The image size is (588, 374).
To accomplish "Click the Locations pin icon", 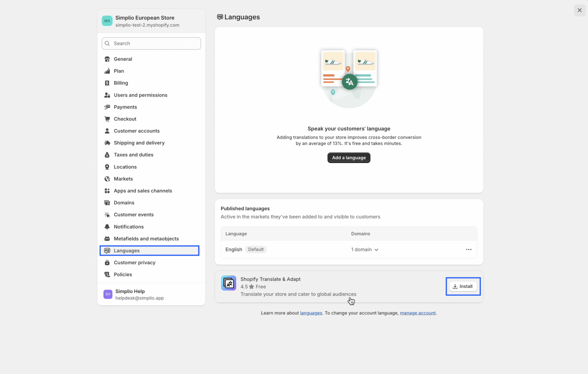I will pos(107,167).
